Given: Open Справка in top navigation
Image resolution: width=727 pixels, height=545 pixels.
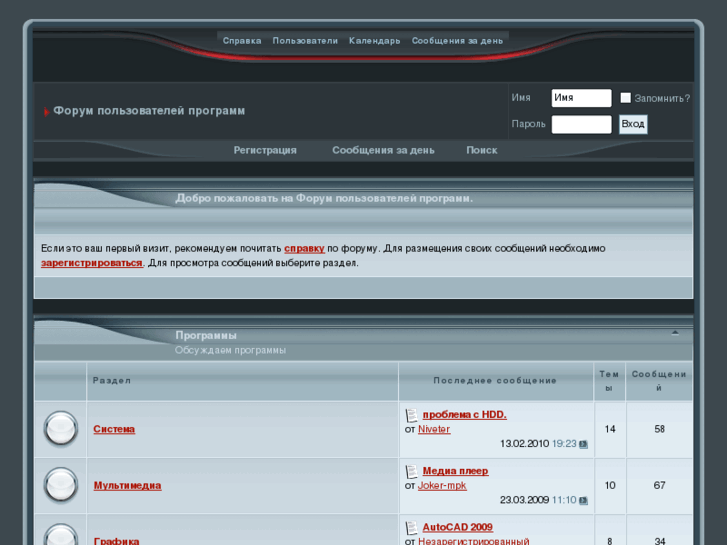Looking at the screenshot, I should tap(242, 41).
